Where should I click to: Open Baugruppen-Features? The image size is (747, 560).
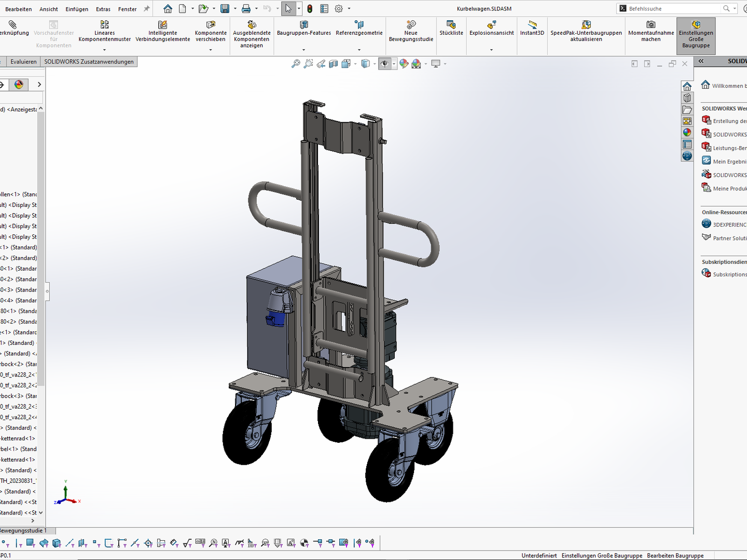click(x=304, y=29)
